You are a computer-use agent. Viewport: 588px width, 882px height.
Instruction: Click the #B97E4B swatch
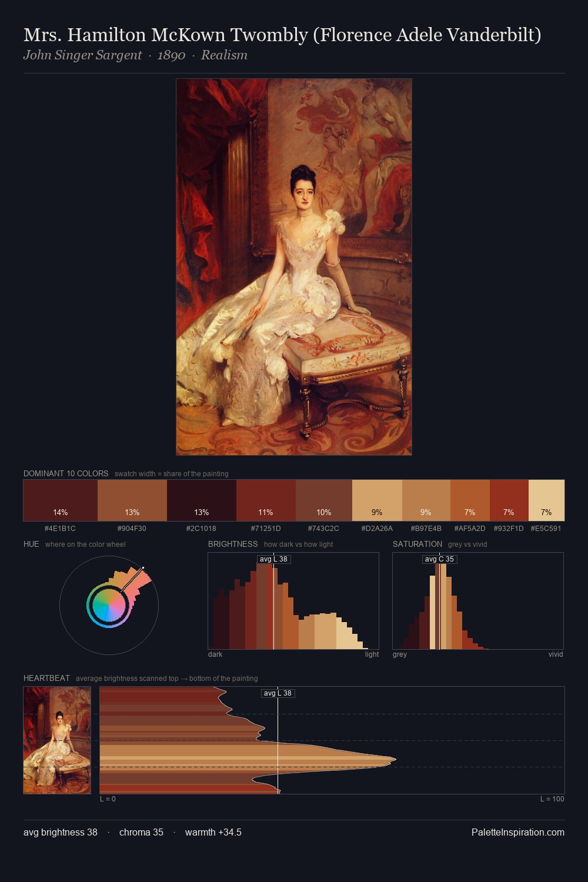426,500
